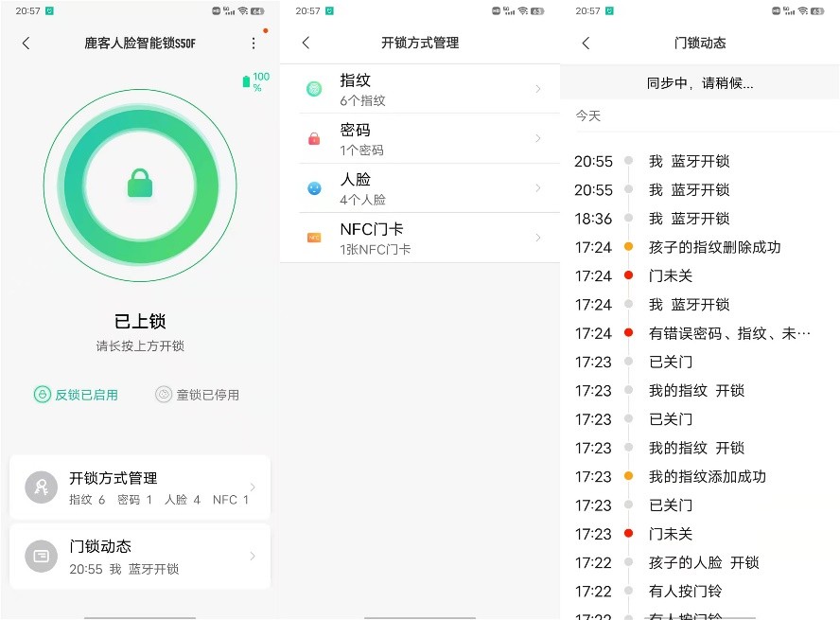Tap the battery 100% indicator
This screenshot has width=840, height=620.
click(x=255, y=81)
